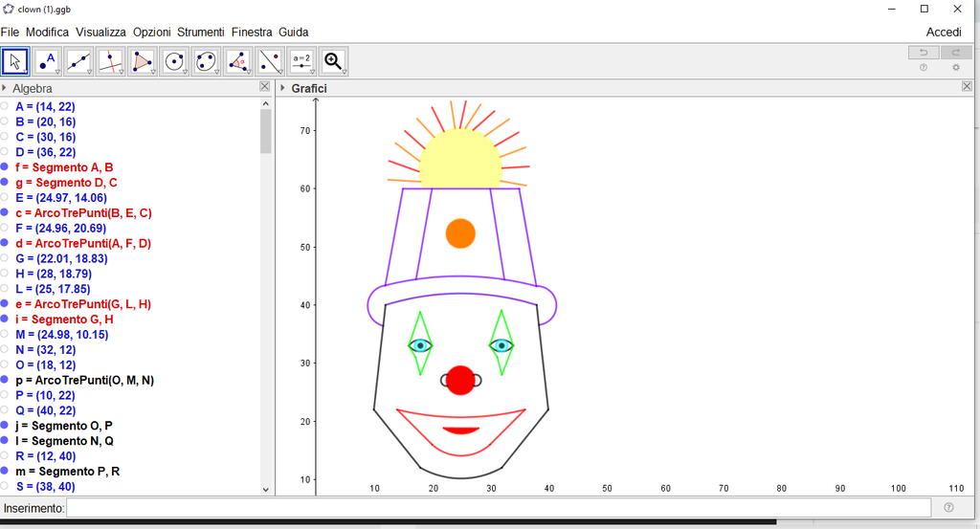Close the Algebra panel
This screenshot has height=529, width=980.
point(265,87)
